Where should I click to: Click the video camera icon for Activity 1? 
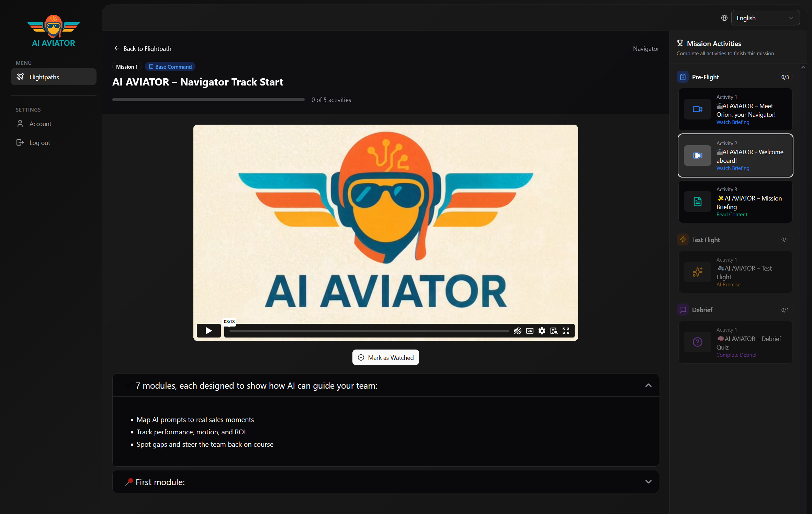coord(697,109)
